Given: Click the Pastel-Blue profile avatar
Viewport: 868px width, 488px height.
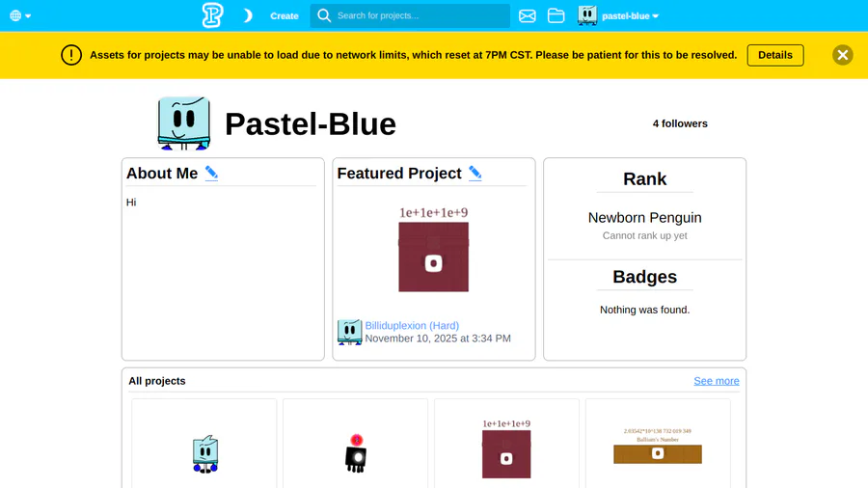Looking at the screenshot, I should click(x=184, y=123).
